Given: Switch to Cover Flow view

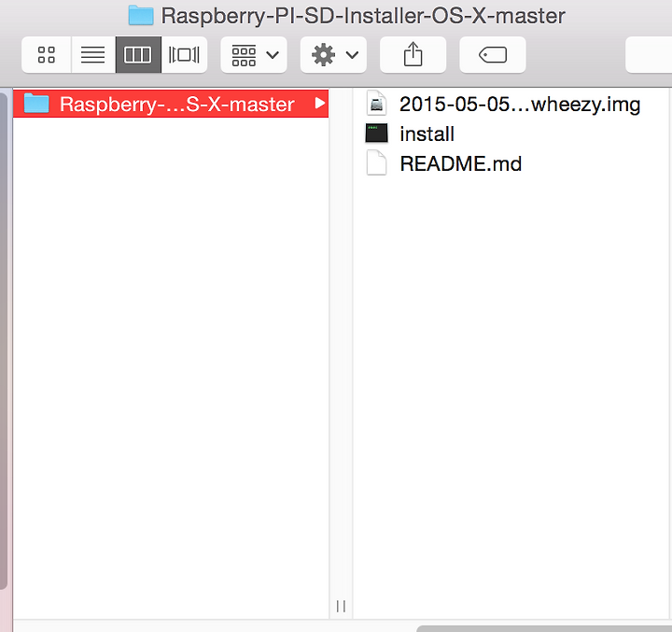Looking at the screenshot, I should click(x=184, y=55).
